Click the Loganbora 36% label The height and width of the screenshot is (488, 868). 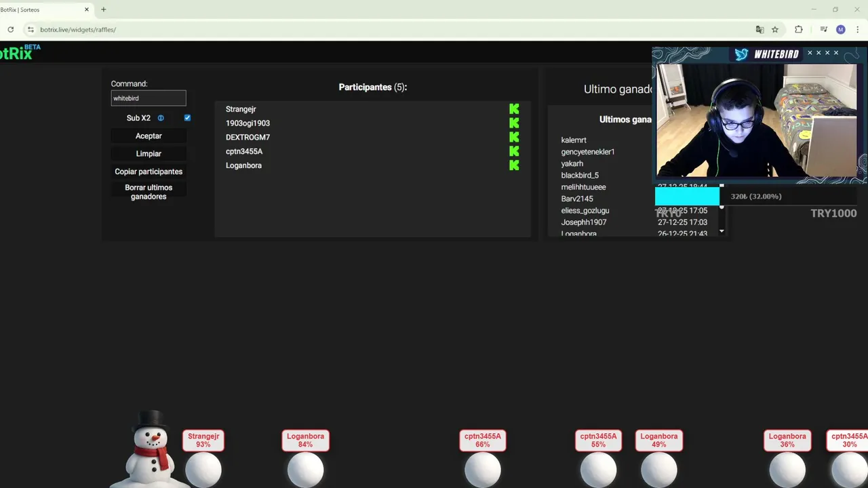[787, 441]
